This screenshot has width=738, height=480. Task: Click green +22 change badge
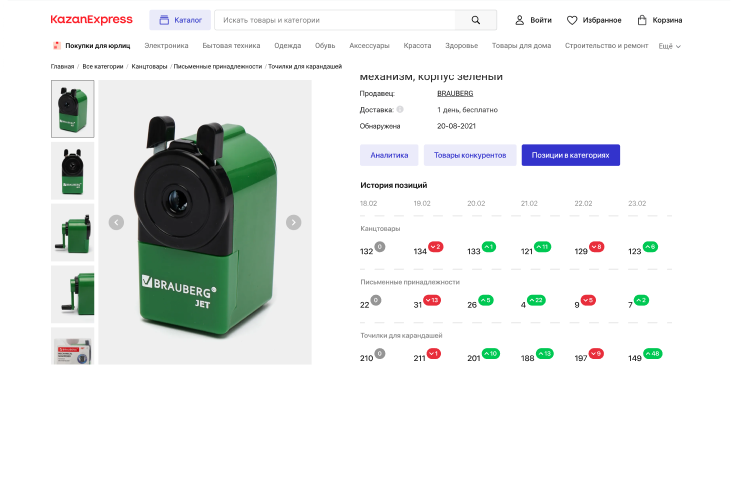pos(536,300)
